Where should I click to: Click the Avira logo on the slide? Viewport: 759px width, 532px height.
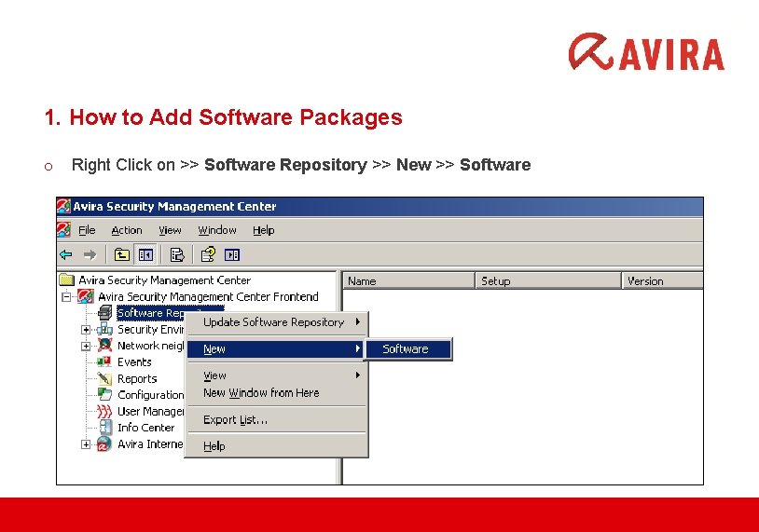647,52
